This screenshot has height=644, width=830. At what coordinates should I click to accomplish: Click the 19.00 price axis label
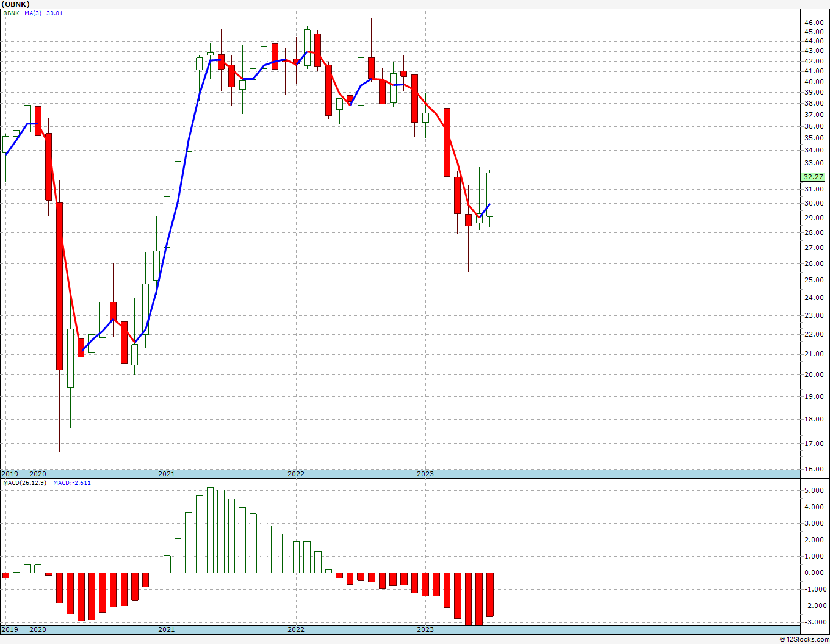[814, 396]
